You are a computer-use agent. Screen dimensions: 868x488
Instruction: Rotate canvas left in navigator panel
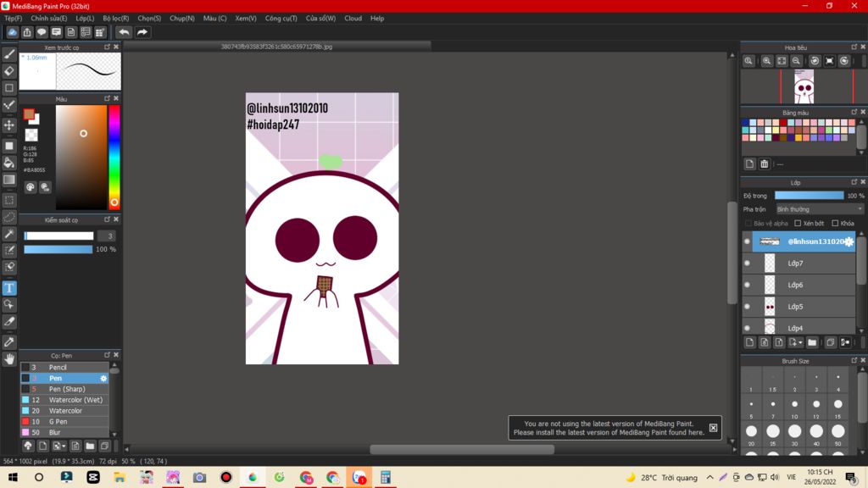pyautogui.click(x=815, y=61)
